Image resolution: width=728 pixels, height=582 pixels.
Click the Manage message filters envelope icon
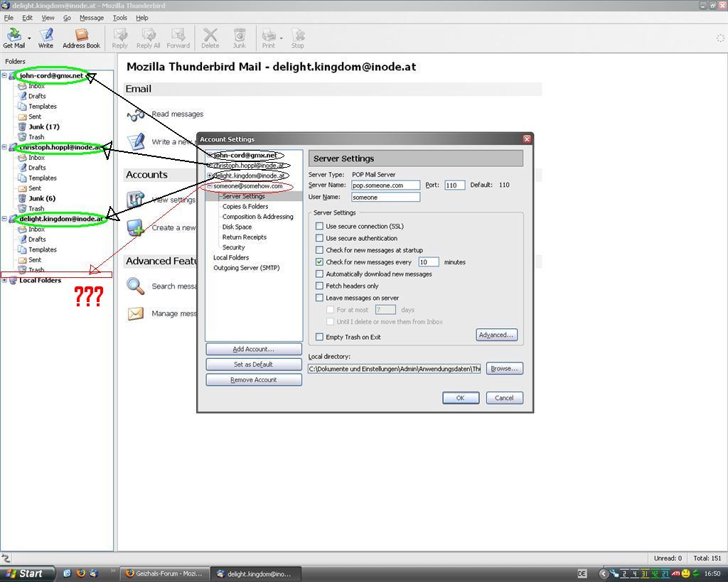coord(136,314)
